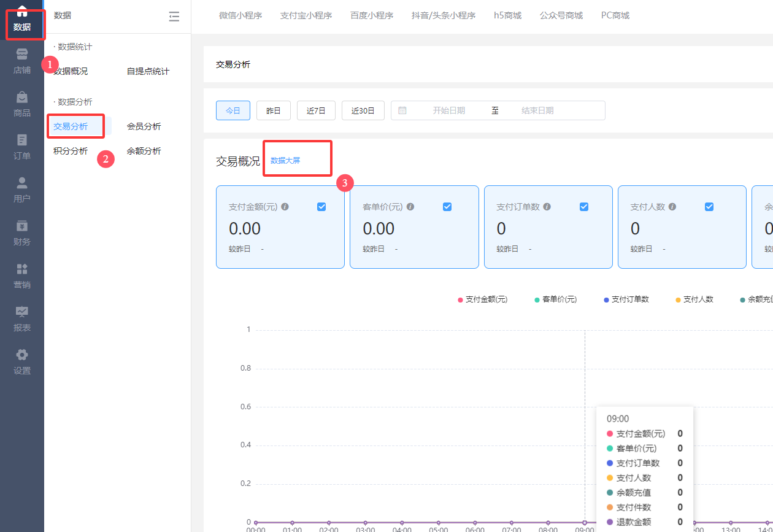Uncheck the 支付金额(元) card checkbox

point(321,207)
